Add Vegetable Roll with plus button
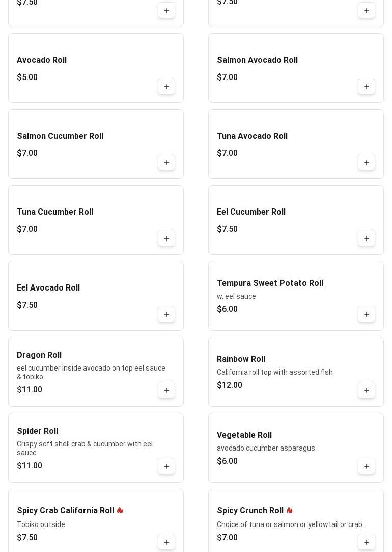Screen dimensions: 392x552 tap(367, 466)
